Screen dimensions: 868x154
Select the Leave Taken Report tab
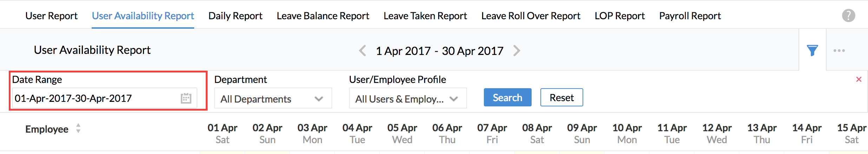click(x=425, y=16)
